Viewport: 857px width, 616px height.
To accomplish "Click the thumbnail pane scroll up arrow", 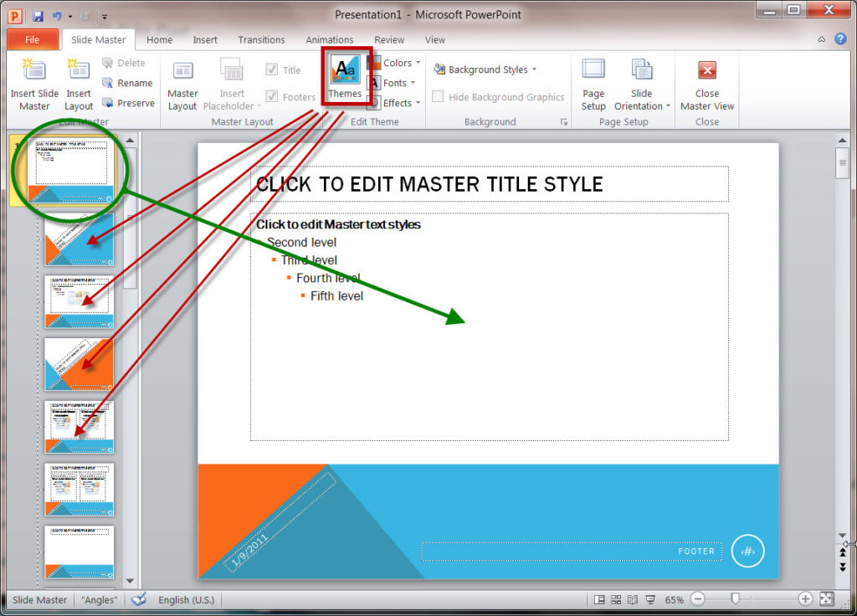I will (130, 141).
